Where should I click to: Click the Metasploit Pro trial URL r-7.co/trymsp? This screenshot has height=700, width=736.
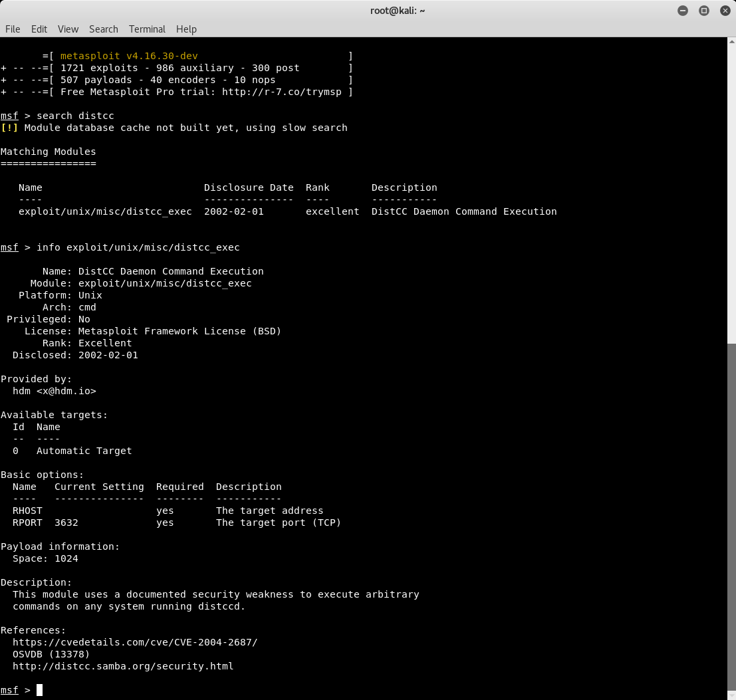point(282,92)
